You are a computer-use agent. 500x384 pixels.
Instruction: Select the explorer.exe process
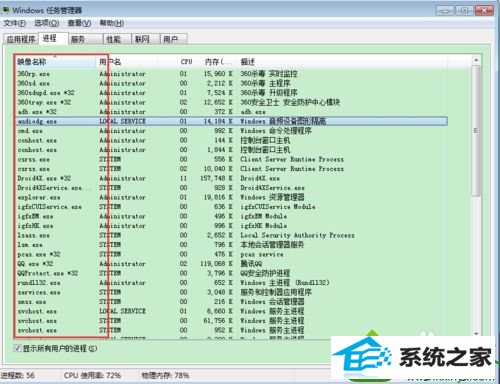click(231, 197)
